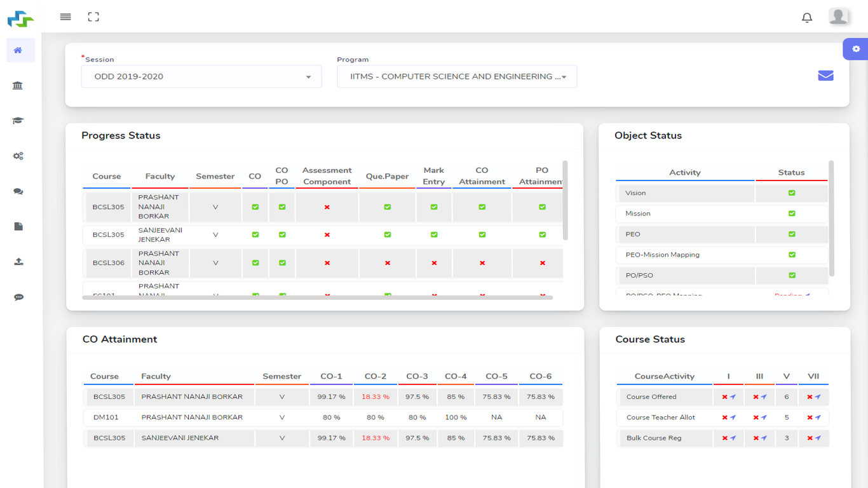This screenshot has height=488, width=868.
Task: Click Course Offered semester I arrow link
Action: pyautogui.click(x=733, y=397)
